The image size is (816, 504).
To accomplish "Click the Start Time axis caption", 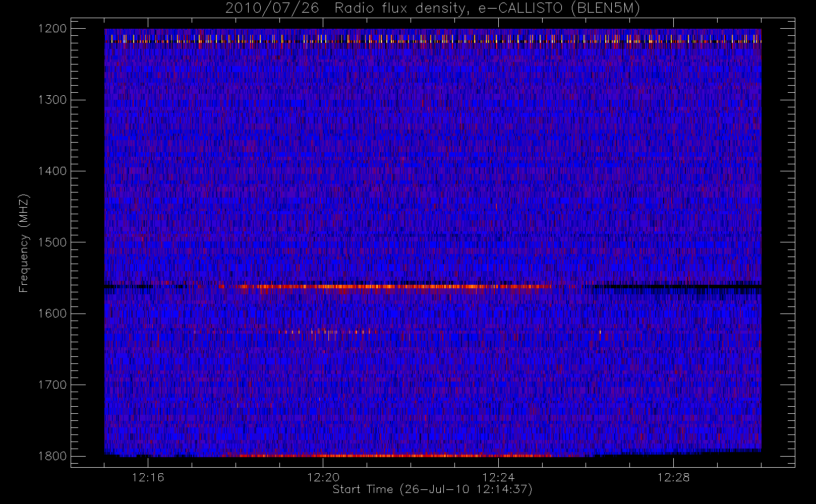I will [433, 489].
